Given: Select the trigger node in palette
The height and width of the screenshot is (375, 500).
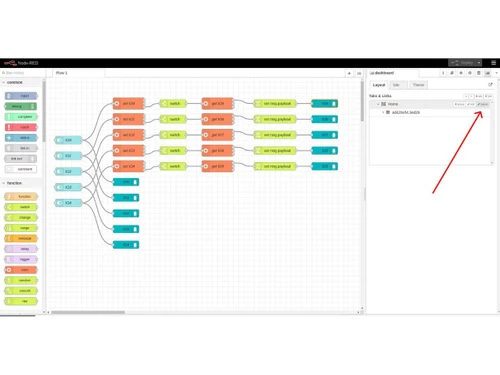Looking at the screenshot, I should (21, 259).
